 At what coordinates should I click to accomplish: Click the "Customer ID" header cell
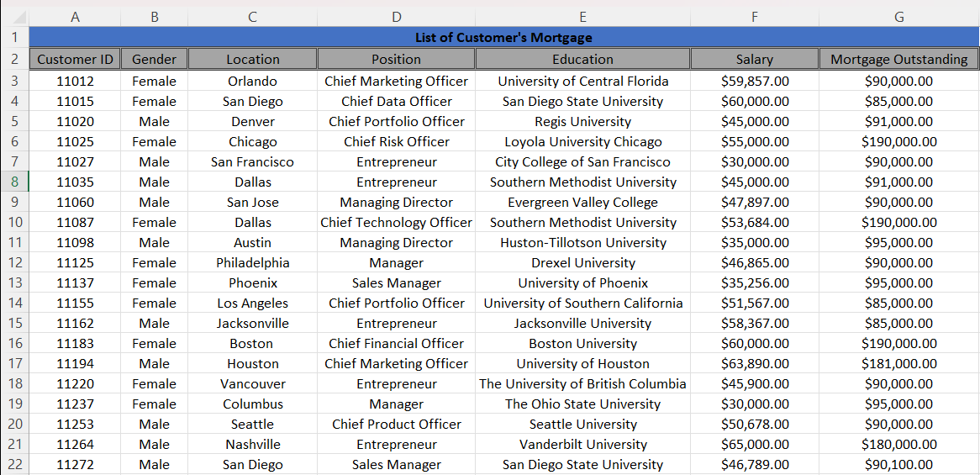pyautogui.click(x=75, y=59)
